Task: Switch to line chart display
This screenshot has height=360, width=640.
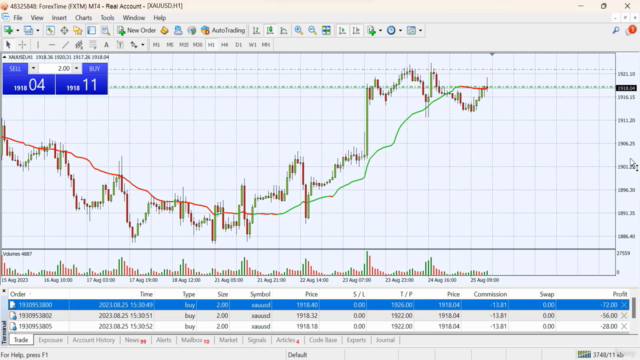Action: tap(284, 30)
